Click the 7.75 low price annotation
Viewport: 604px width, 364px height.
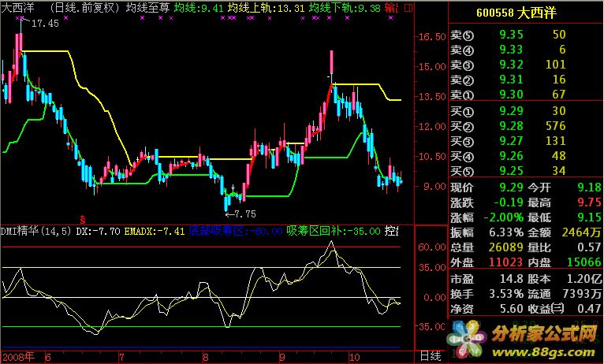click(245, 214)
